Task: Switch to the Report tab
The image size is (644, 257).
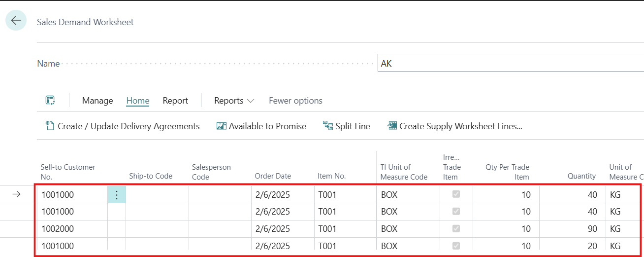Action: (175, 101)
